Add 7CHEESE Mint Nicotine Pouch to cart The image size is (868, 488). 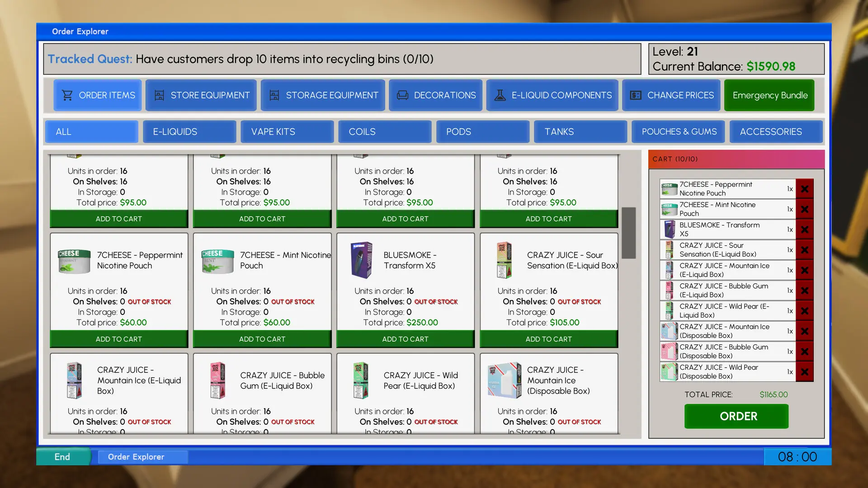[262, 339]
